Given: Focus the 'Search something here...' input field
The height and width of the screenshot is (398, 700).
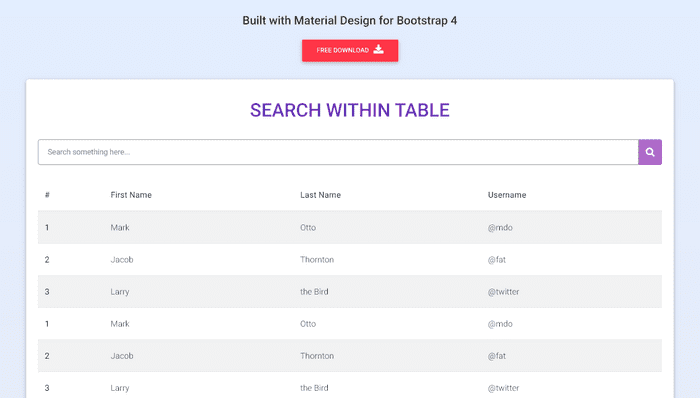Looking at the screenshot, I should pyautogui.click(x=338, y=152).
